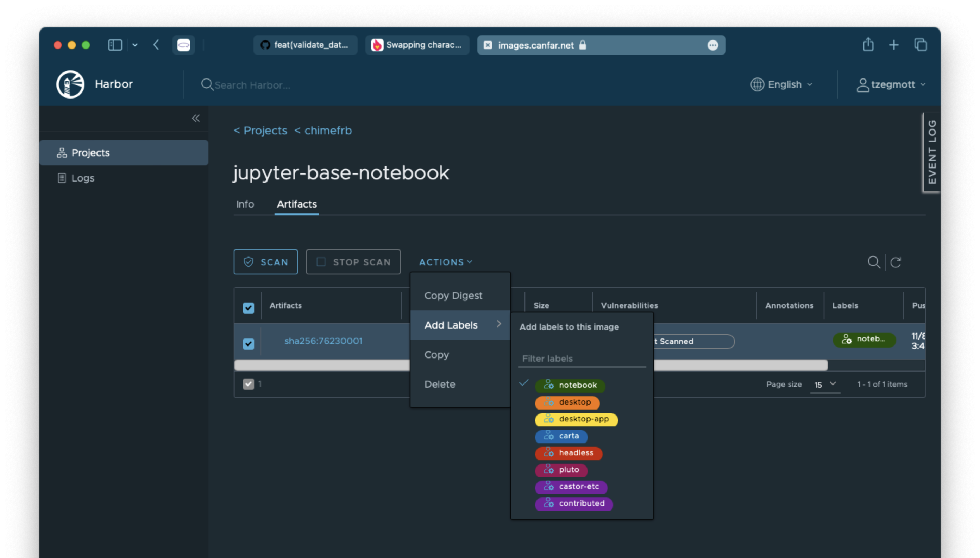980x558 pixels.
Task: Click the Search Harbor input field
Action: pos(252,85)
